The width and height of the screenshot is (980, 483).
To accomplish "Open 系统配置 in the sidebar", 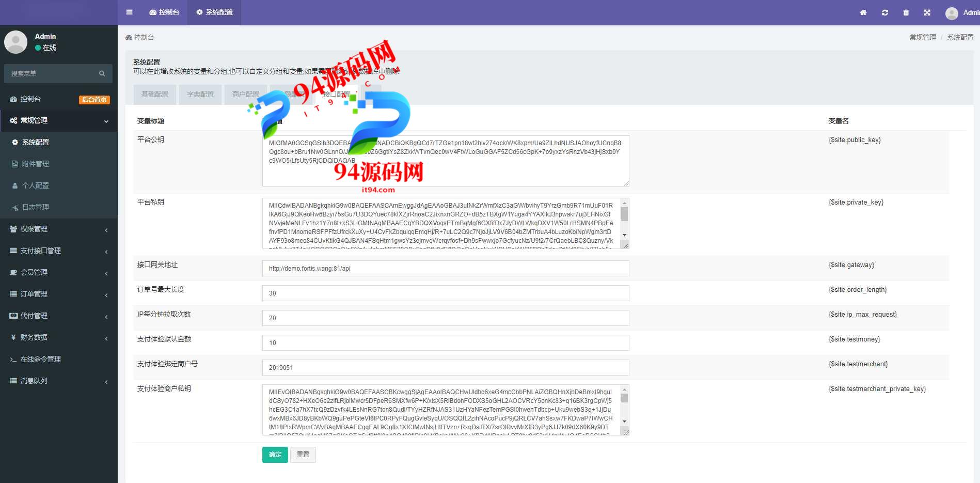I will click(59, 142).
